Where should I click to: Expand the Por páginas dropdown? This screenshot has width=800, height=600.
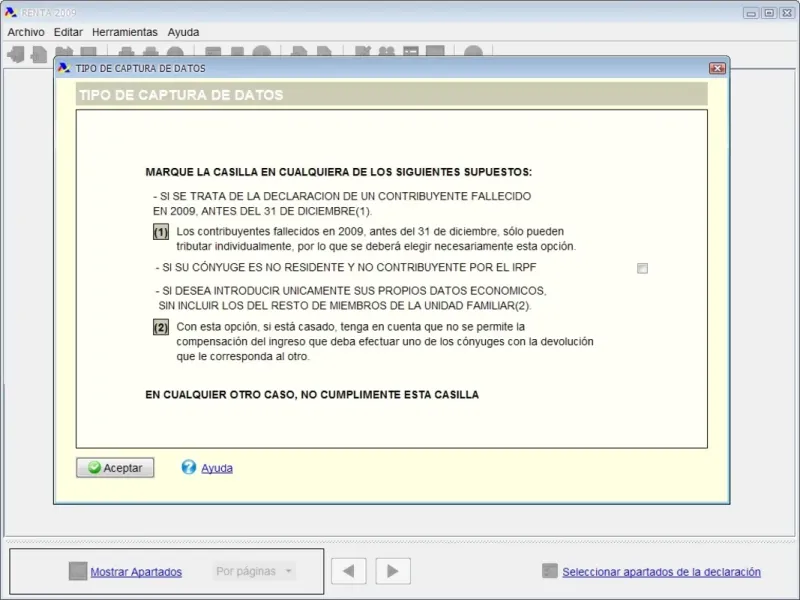pos(254,571)
